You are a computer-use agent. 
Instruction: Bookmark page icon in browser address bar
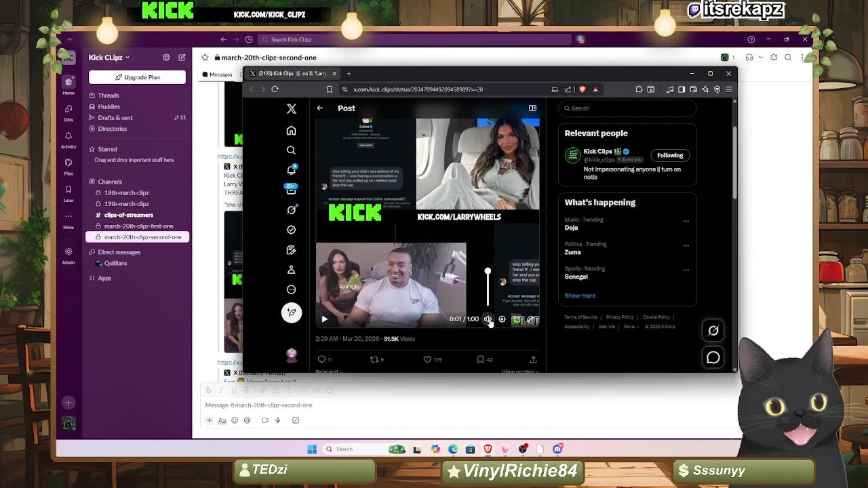click(330, 89)
